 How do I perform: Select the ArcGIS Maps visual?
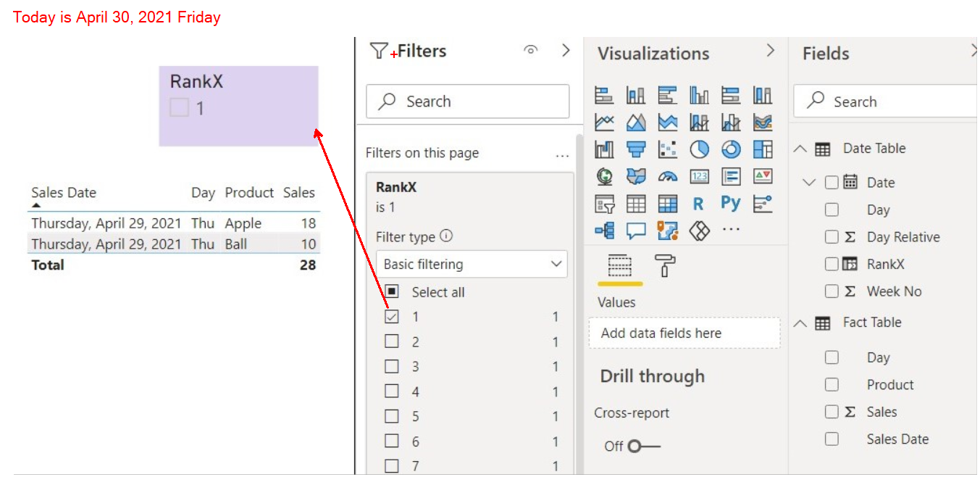668,231
